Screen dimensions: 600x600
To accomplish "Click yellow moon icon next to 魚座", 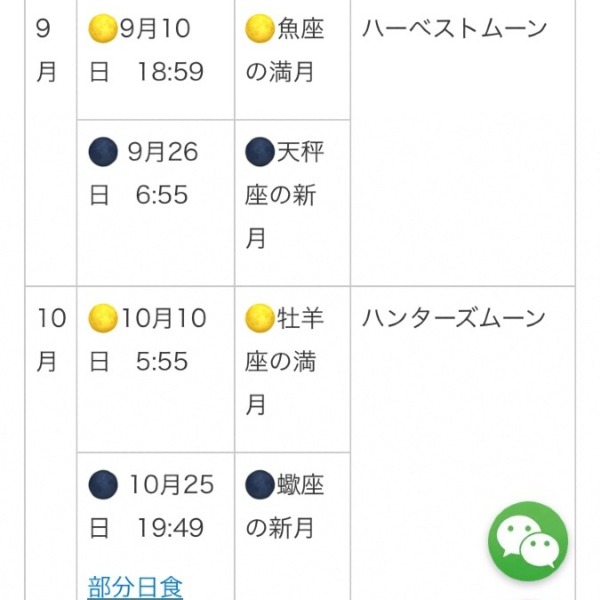I will (259, 29).
